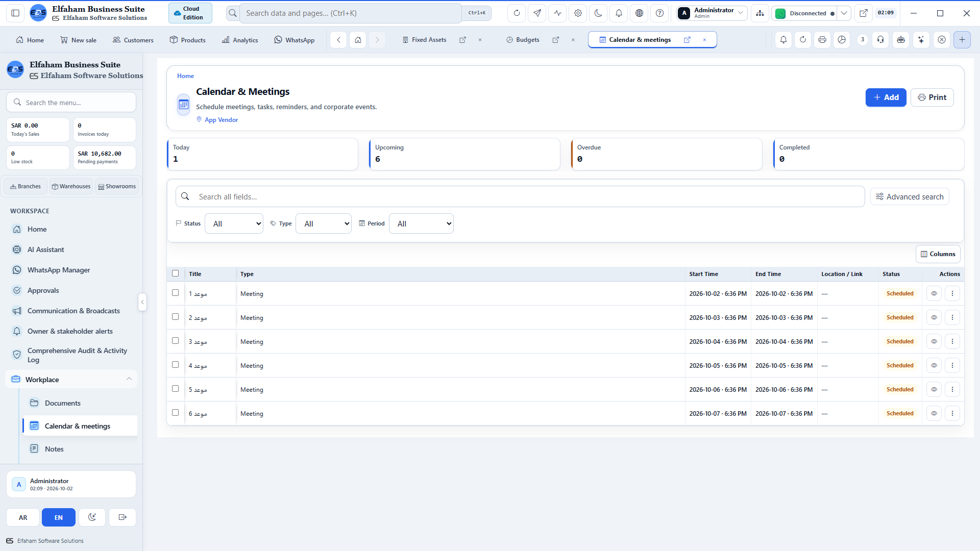Viewport: 980px width, 551px height.
Task: Check the row for موعد 6
Action: pyautogui.click(x=176, y=413)
